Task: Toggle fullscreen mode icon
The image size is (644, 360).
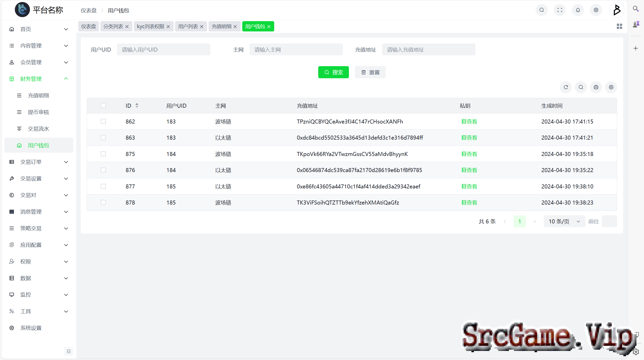Action: tap(560, 10)
